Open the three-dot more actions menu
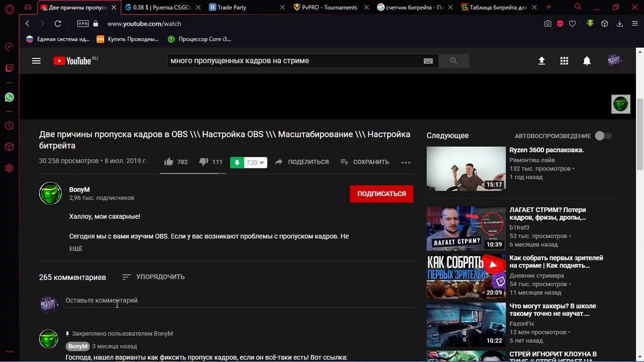 click(x=406, y=162)
